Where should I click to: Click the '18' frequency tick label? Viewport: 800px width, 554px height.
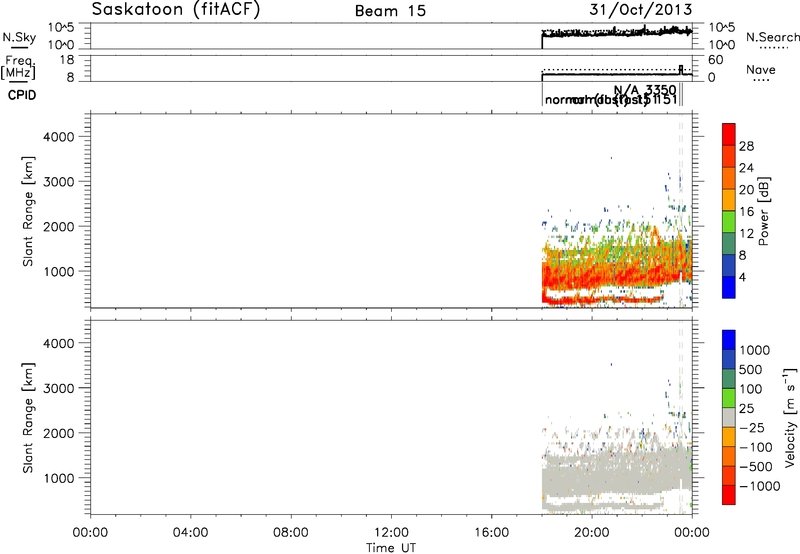pyautogui.click(x=67, y=60)
